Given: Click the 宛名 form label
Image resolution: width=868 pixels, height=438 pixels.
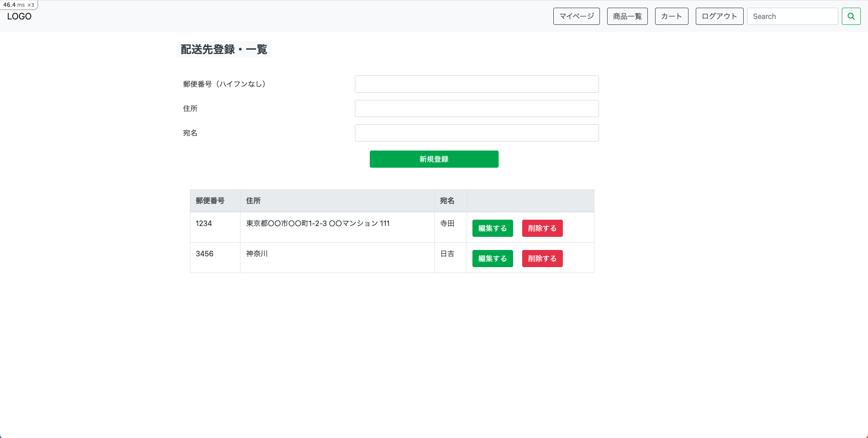Looking at the screenshot, I should (190, 133).
